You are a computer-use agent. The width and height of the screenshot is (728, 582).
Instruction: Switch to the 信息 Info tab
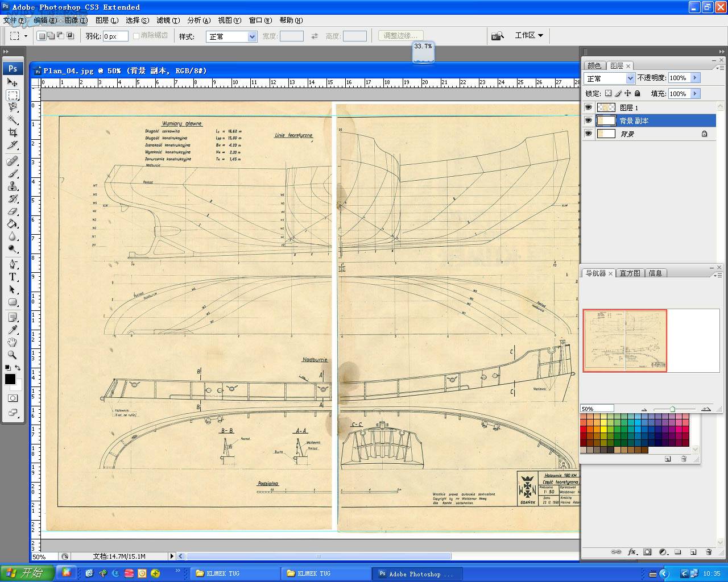pyautogui.click(x=655, y=273)
